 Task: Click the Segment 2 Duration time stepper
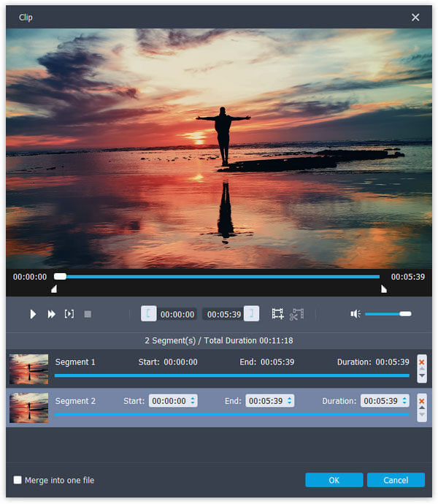[404, 400]
